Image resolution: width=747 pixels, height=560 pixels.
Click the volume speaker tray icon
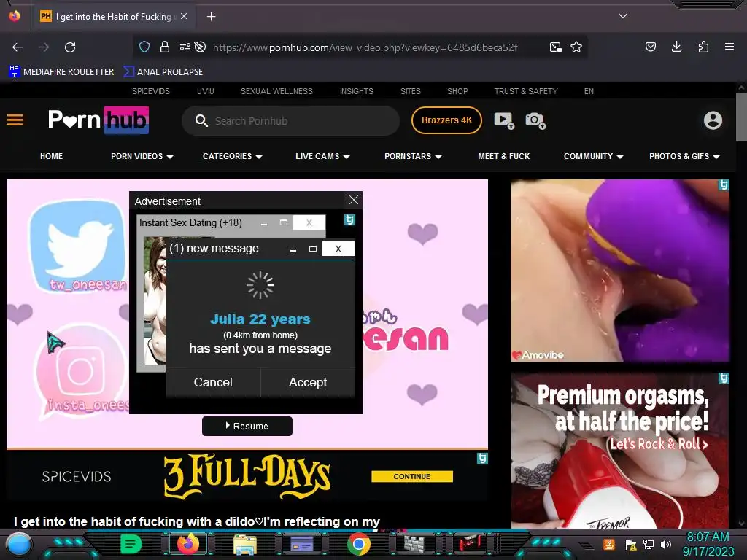(666, 544)
